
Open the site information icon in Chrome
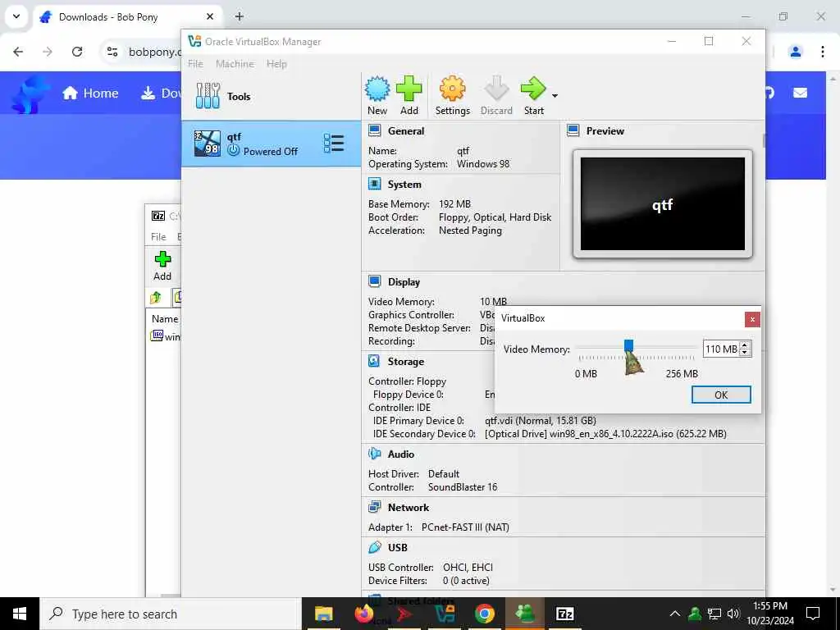[112, 52]
